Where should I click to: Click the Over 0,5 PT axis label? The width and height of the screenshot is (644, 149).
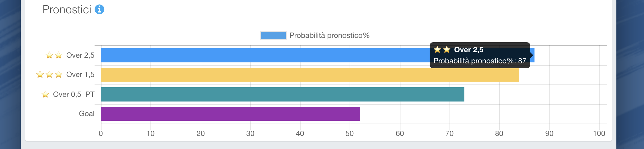pyautogui.click(x=74, y=94)
